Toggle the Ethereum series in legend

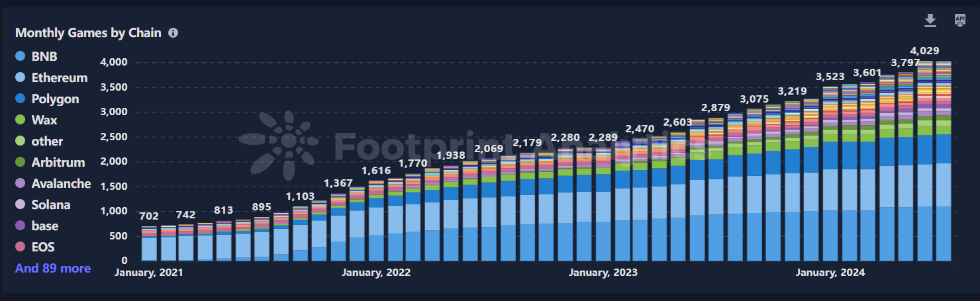click(59, 78)
